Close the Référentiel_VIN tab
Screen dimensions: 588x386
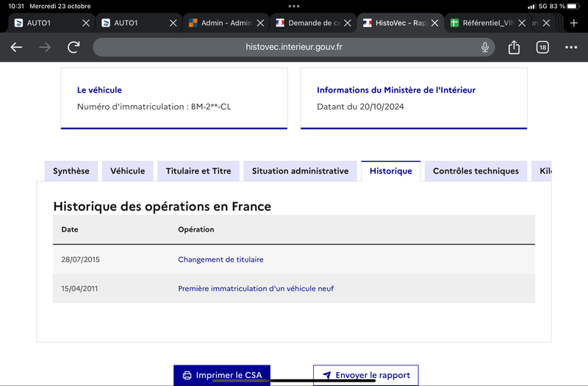522,23
